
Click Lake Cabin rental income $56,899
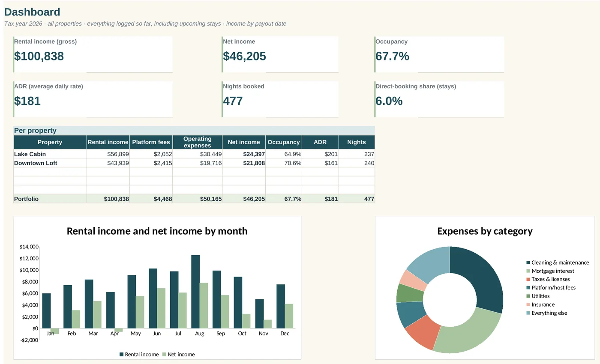118,154
